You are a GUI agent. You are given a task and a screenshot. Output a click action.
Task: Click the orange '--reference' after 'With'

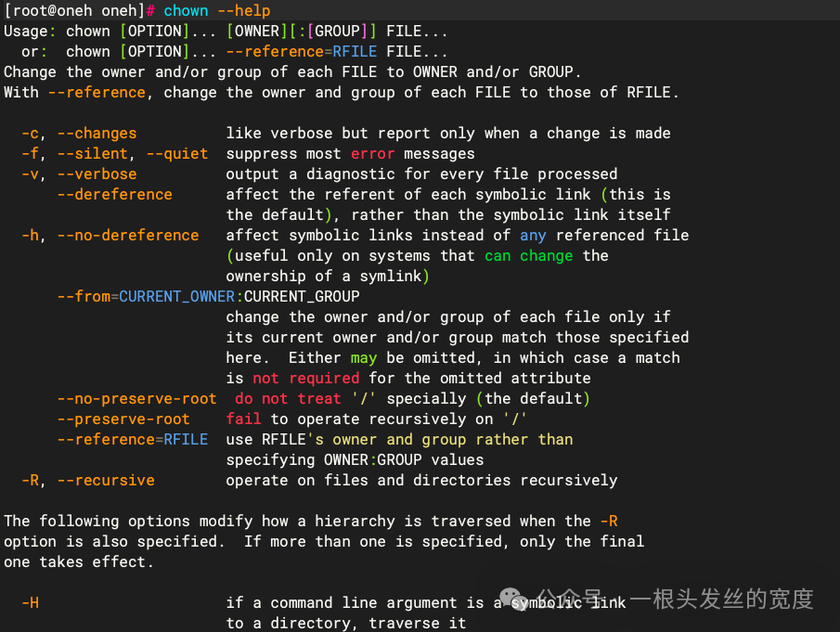click(x=97, y=93)
